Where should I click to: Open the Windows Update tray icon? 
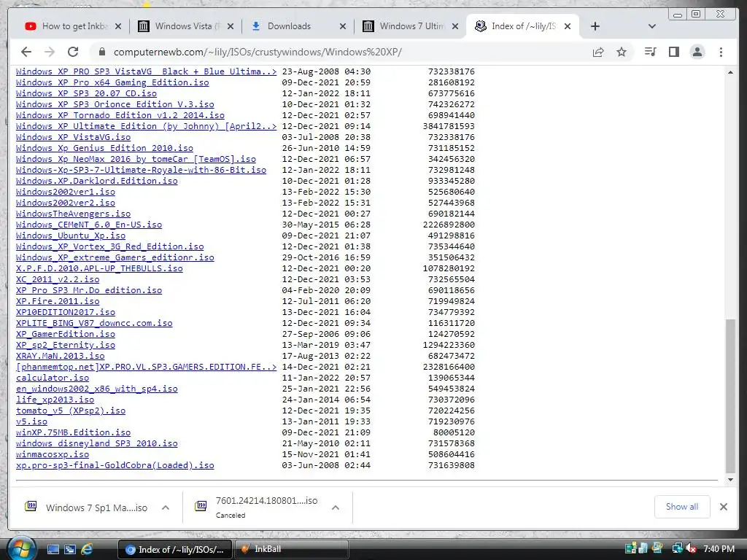pyautogui.click(x=657, y=549)
